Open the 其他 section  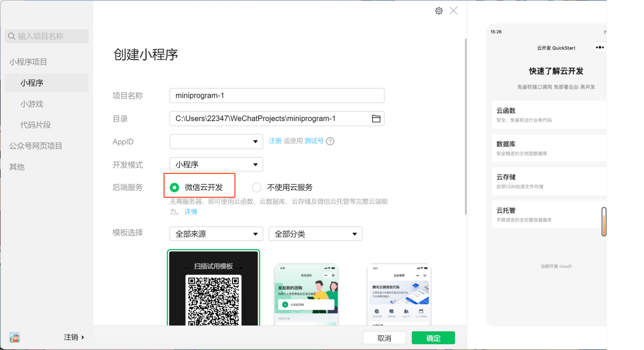[17, 167]
